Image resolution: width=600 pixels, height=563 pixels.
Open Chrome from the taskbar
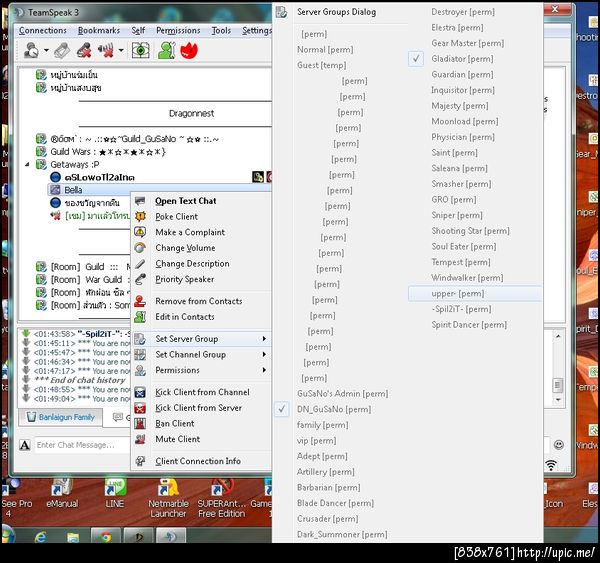106,537
